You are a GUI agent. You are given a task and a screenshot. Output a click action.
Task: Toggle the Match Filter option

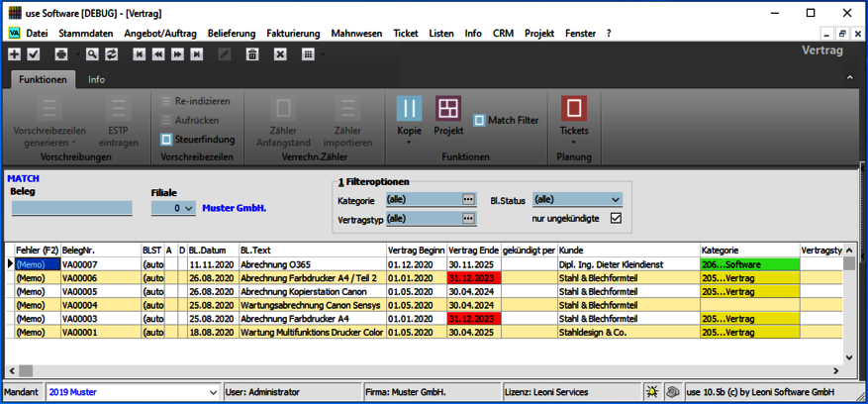pos(479,121)
